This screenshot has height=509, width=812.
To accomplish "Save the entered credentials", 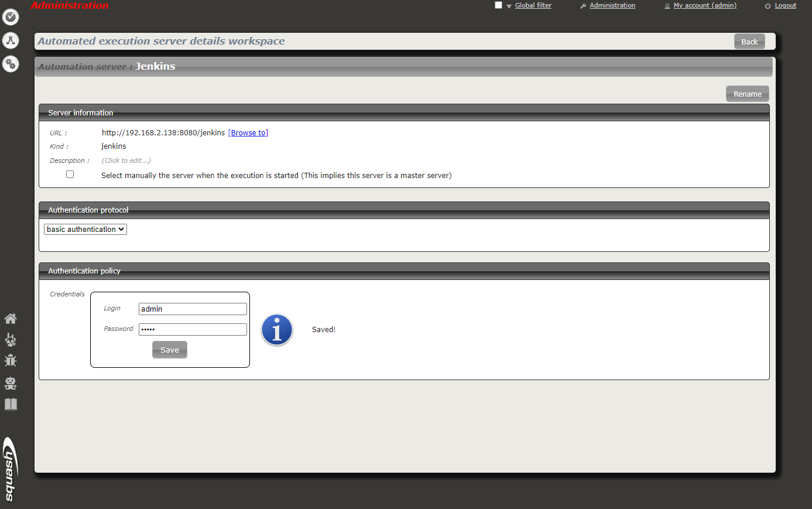I will 169,349.
